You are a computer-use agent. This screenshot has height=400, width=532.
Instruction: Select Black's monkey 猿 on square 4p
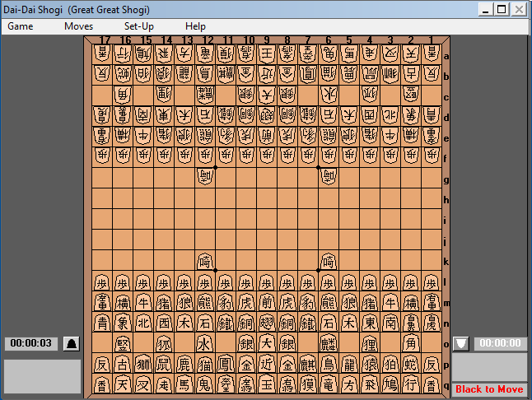(370, 364)
